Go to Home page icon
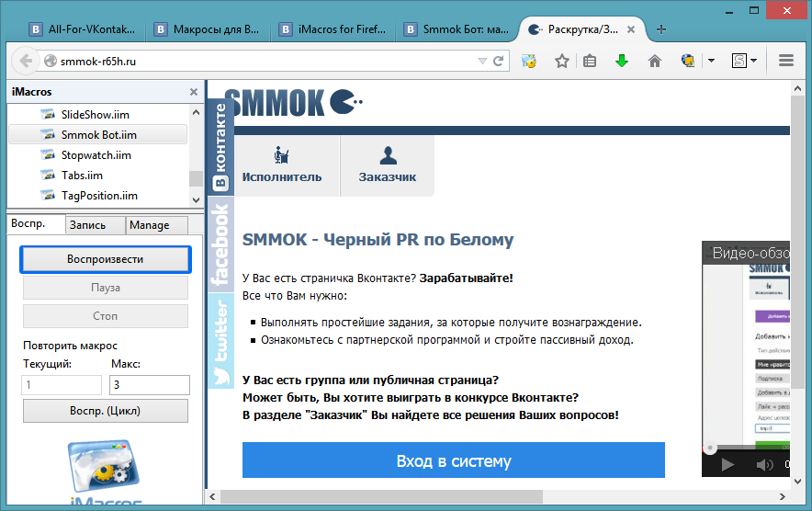The width and height of the screenshot is (812, 511). point(655,62)
